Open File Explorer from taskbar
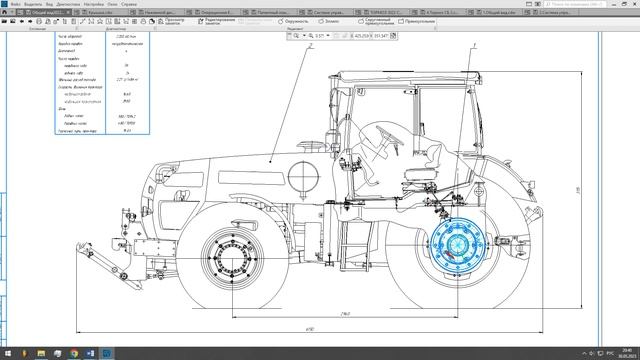 click(x=41, y=353)
